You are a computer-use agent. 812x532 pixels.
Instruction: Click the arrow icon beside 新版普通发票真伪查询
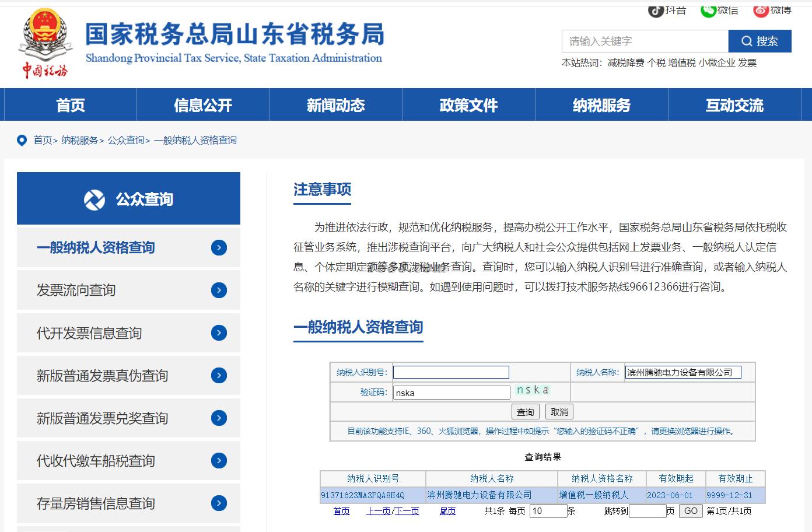219,376
